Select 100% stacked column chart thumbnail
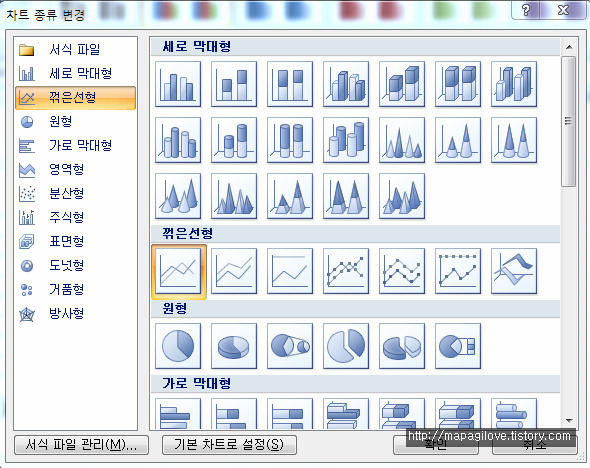 (x=290, y=84)
